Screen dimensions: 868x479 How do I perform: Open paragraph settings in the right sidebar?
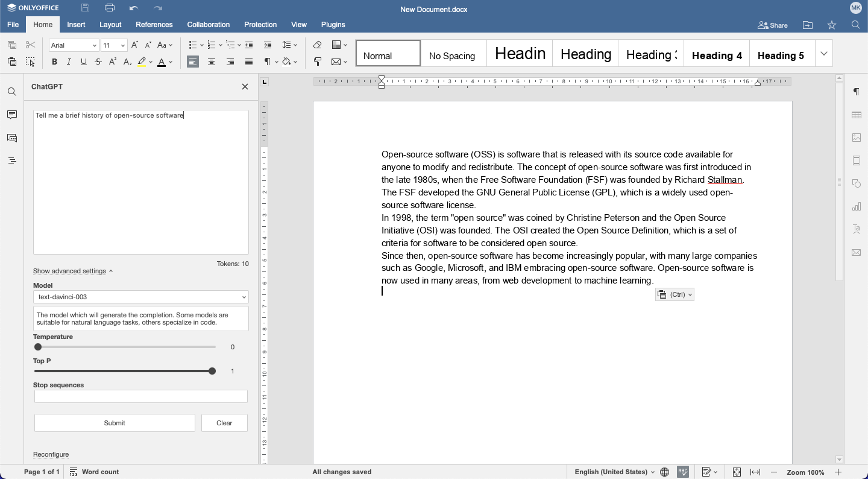pyautogui.click(x=857, y=92)
